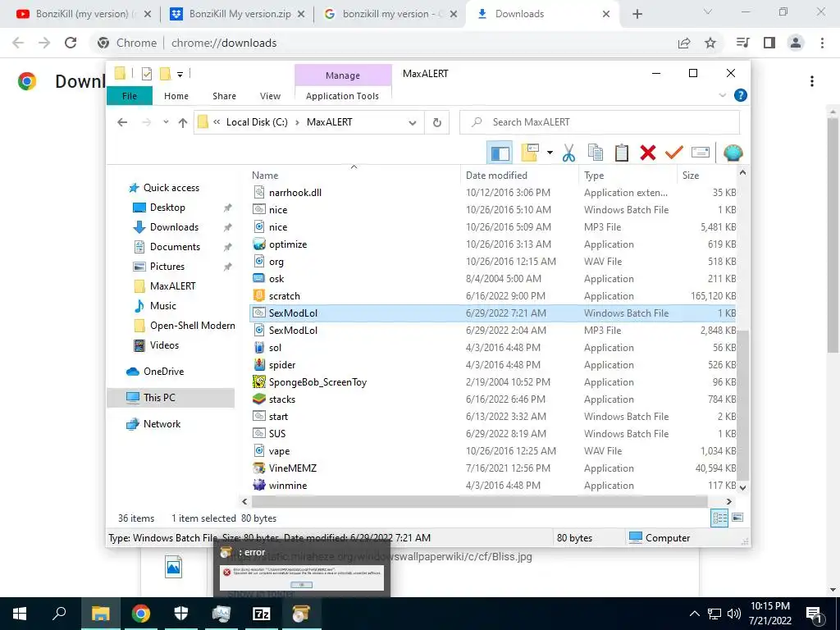Click the file list vertical scrollbar
This screenshot has height=630, width=840.
pos(742,405)
